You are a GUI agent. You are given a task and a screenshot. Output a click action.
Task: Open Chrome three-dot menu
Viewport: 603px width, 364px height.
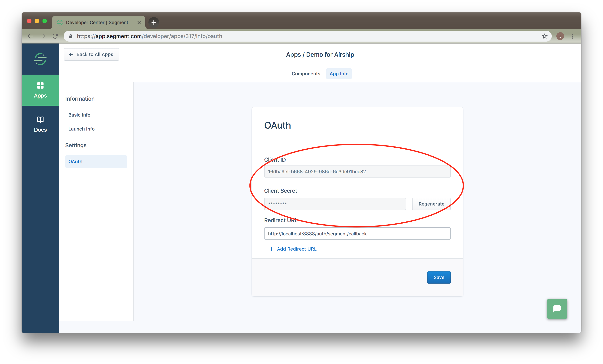(573, 36)
